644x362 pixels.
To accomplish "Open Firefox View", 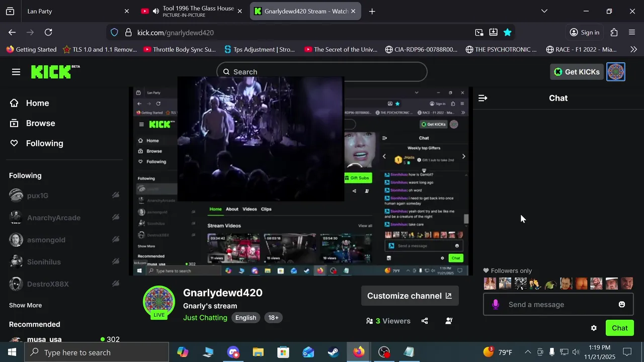I will pos(10,11).
